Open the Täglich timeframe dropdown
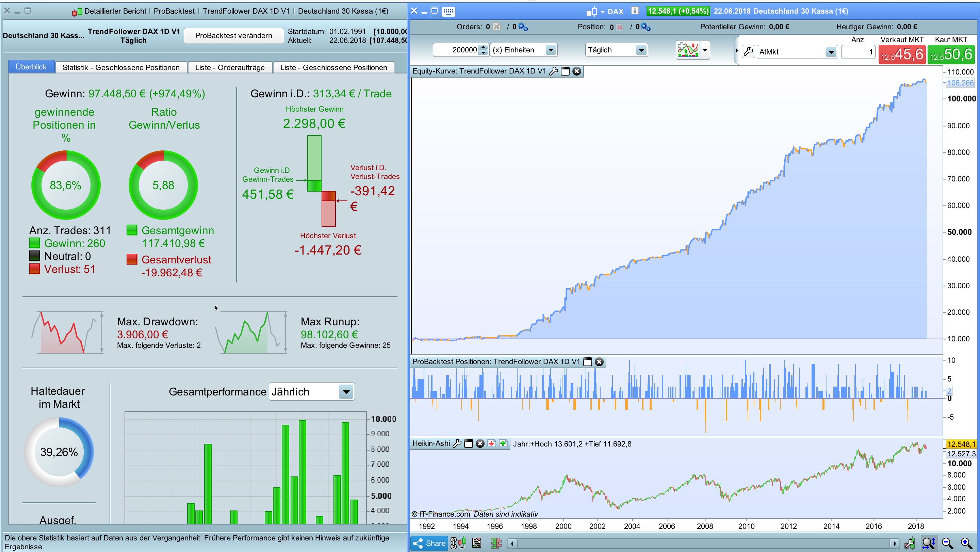 point(641,50)
